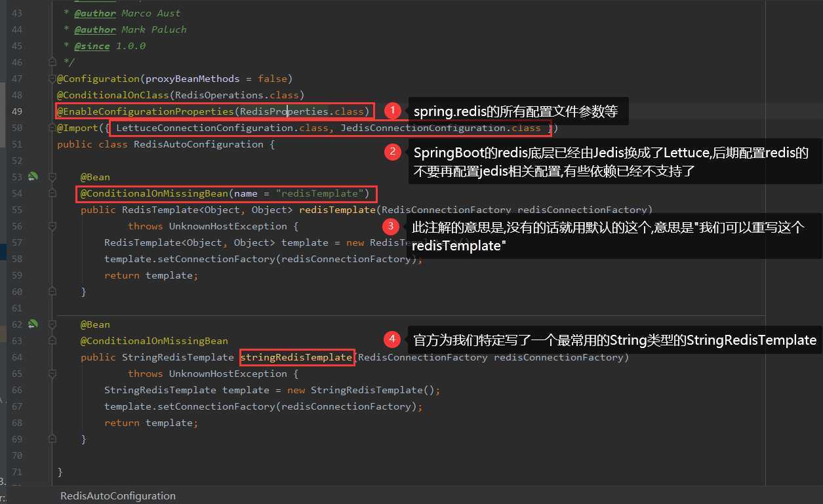The height and width of the screenshot is (504, 823).
Task: Click the return template statement on line 59
Action: [151, 275]
